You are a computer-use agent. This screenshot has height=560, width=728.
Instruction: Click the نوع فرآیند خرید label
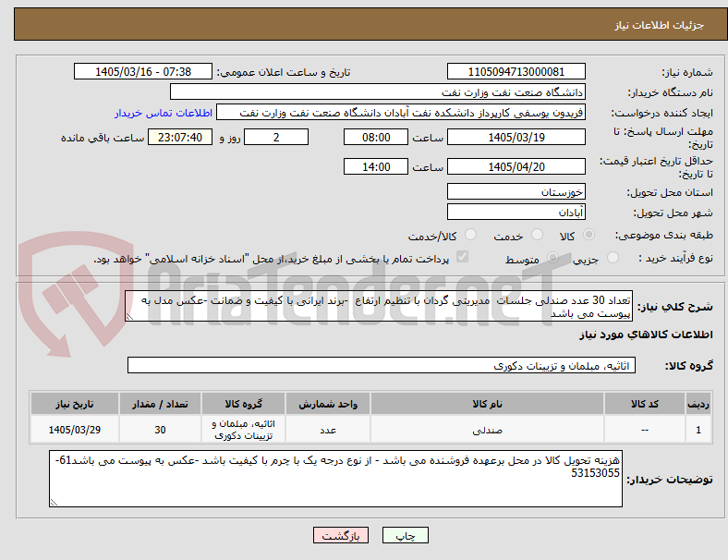pos(675,258)
